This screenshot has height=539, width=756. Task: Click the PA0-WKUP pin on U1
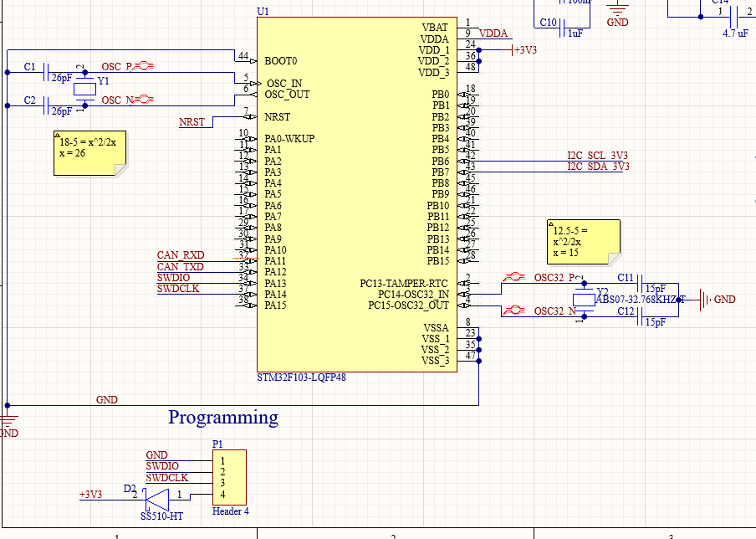pyautogui.click(x=247, y=139)
